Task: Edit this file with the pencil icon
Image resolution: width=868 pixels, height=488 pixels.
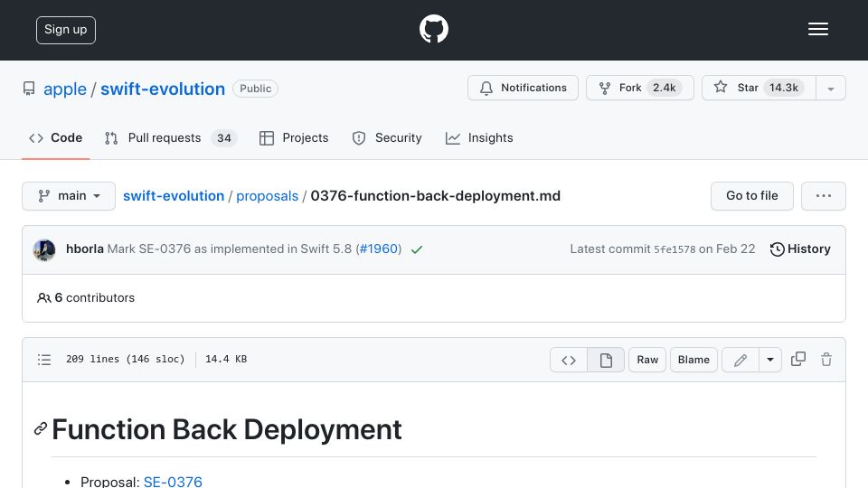Action: coord(741,361)
